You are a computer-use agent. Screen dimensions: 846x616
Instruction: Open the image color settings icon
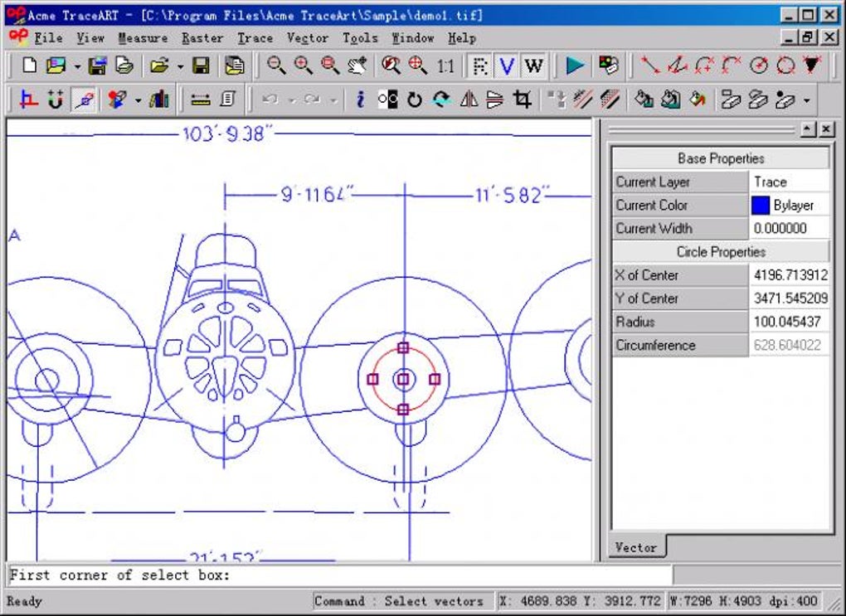click(609, 65)
